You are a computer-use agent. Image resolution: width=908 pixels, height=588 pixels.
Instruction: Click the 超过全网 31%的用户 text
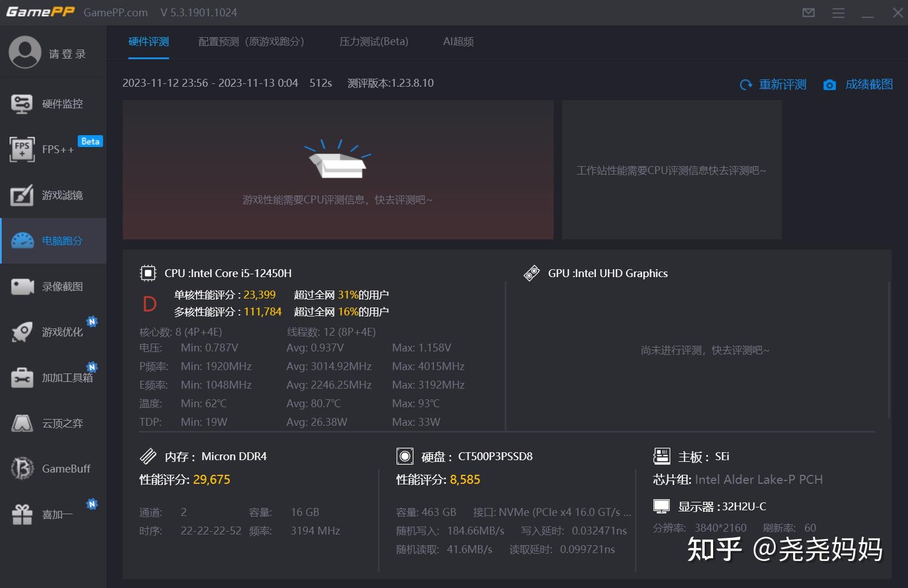pos(341,295)
